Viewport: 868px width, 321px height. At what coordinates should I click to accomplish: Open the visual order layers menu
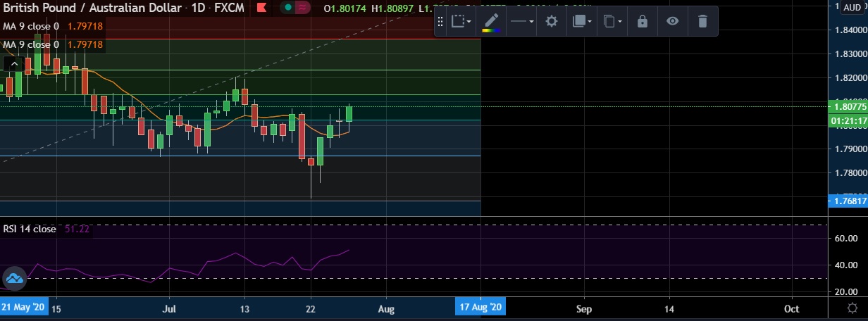(x=582, y=21)
